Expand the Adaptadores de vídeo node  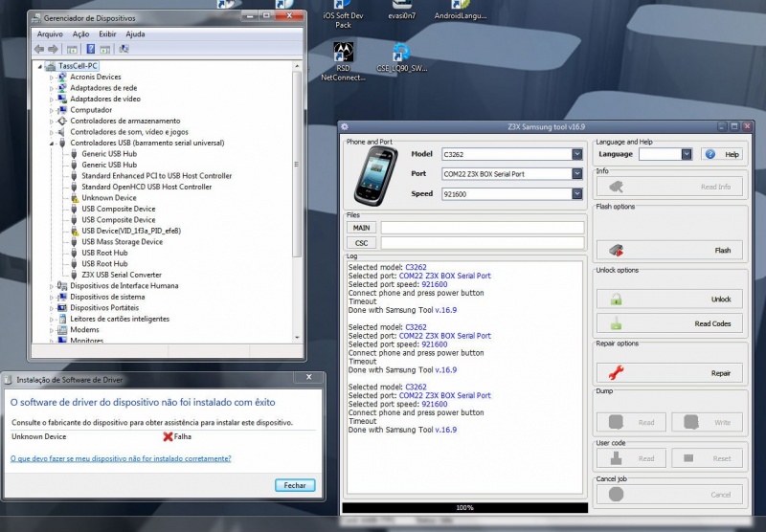point(52,100)
